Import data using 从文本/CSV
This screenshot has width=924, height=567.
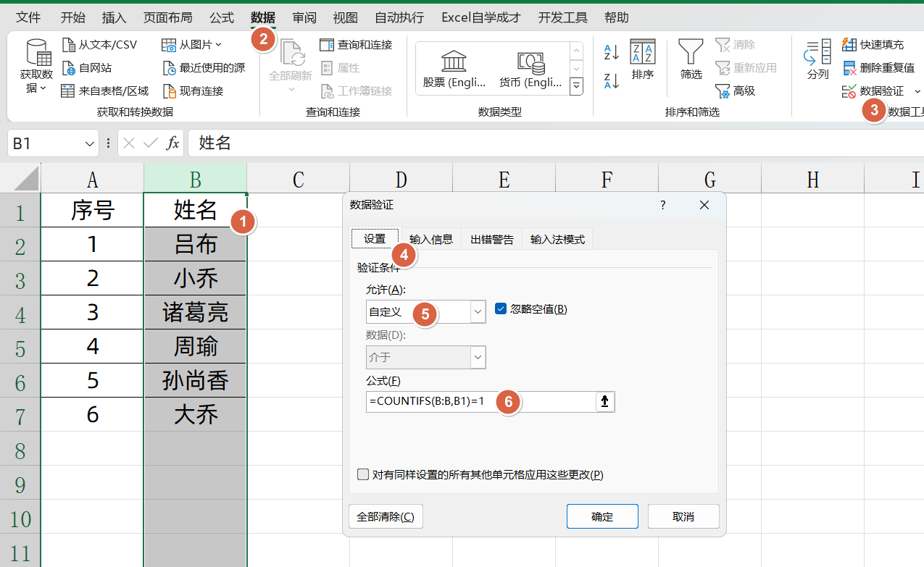click(100, 45)
